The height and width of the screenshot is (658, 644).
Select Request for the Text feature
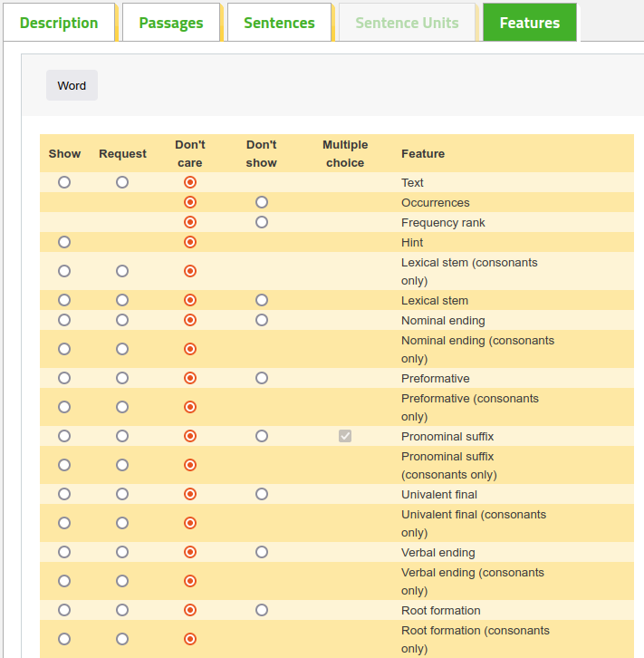click(x=122, y=182)
